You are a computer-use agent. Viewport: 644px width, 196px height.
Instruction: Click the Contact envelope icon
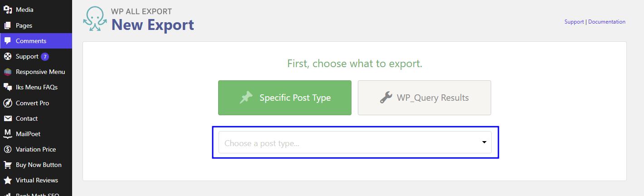tap(8, 118)
